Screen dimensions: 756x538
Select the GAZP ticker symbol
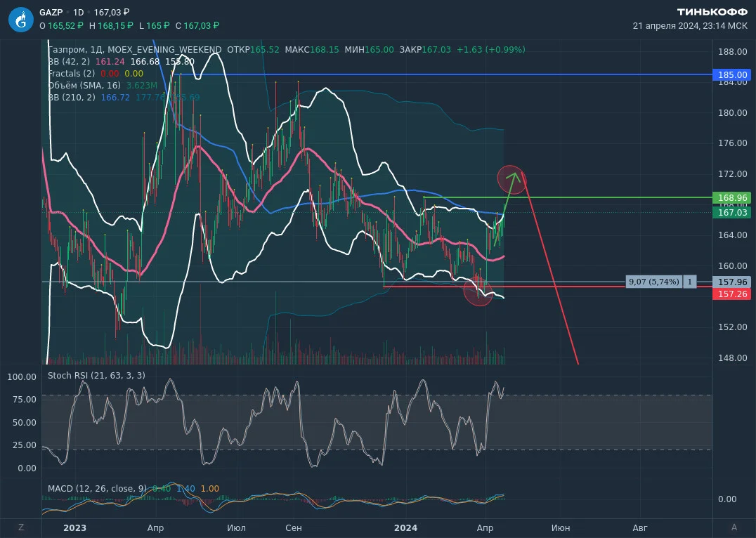pyautogui.click(x=51, y=13)
